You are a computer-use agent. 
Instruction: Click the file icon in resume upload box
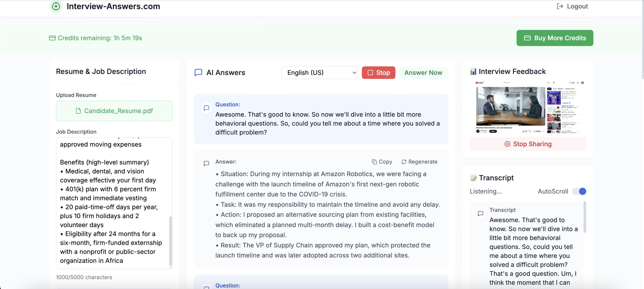pyautogui.click(x=78, y=111)
